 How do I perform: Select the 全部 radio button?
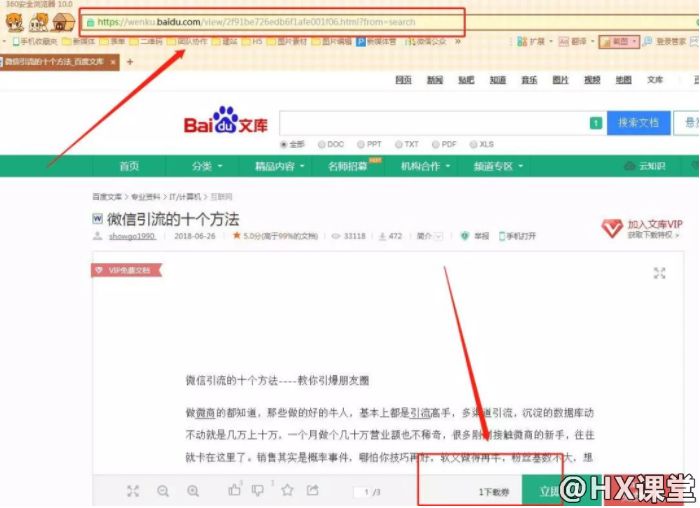[283, 144]
